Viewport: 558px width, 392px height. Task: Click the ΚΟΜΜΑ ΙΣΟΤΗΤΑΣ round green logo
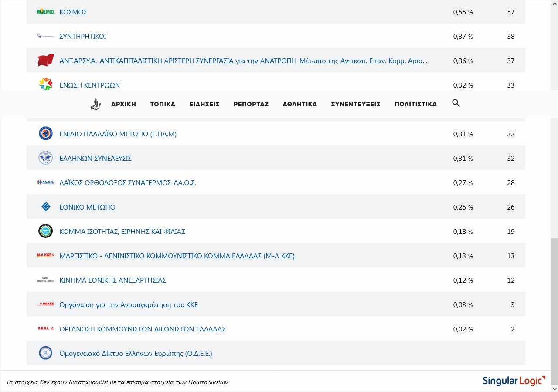(46, 231)
